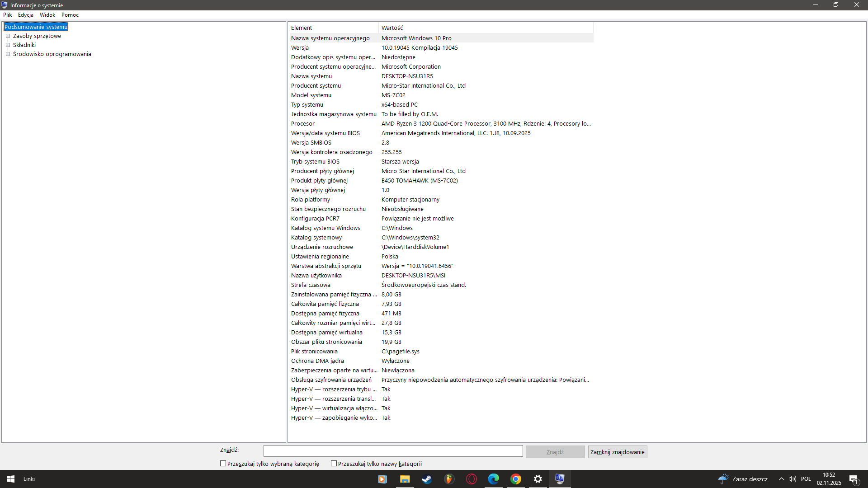Click the C:\pagefile.sys value
Screen dimensions: 868x488
tap(401, 352)
